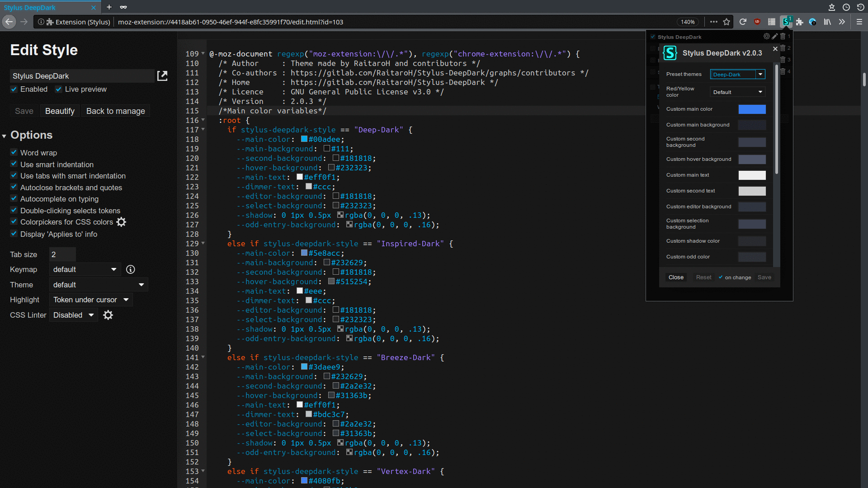Click the CSS Linter settings gear icon
This screenshot has height=488, width=868.
tap(108, 314)
